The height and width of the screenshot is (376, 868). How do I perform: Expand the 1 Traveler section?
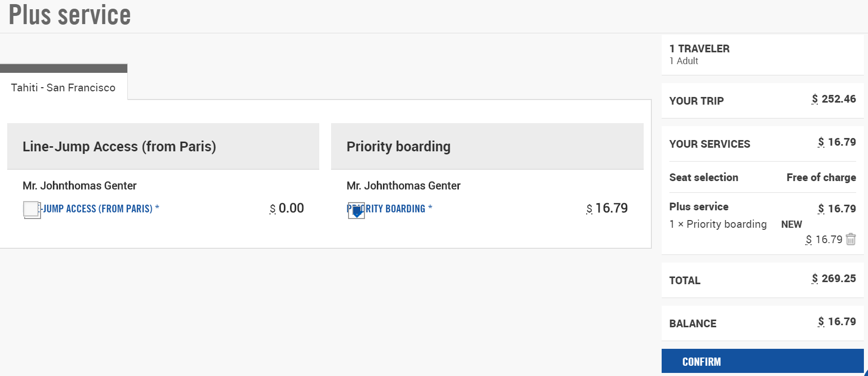[762, 54]
